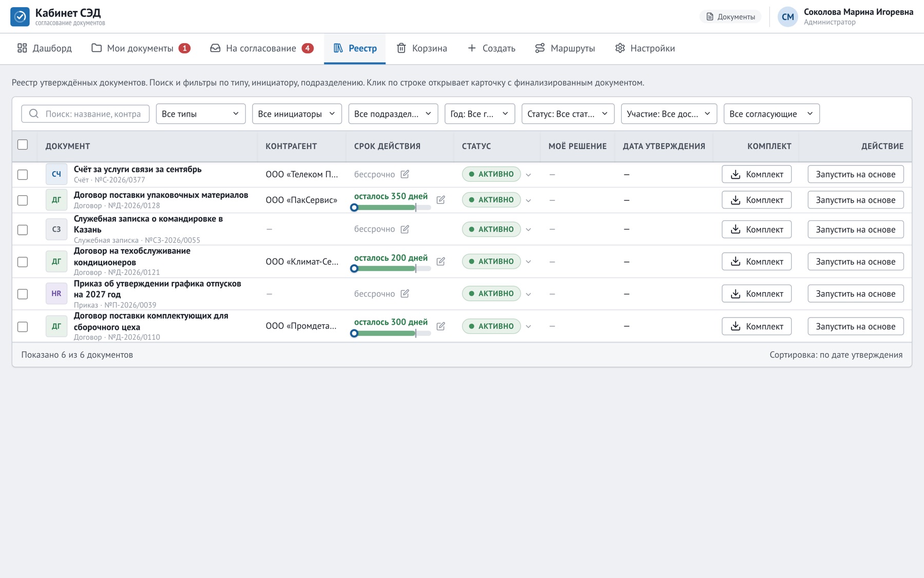Click the Кабинет СЭД logo icon
Image resolution: width=924 pixels, height=578 pixels.
tap(20, 16)
